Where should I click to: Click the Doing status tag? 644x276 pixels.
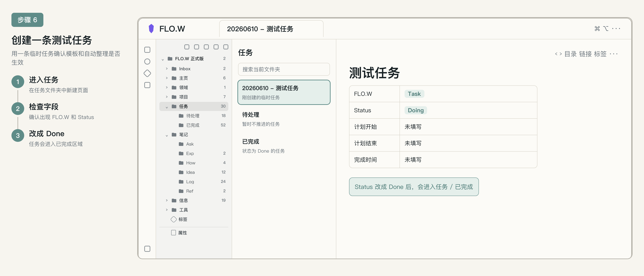pyautogui.click(x=416, y=110)
